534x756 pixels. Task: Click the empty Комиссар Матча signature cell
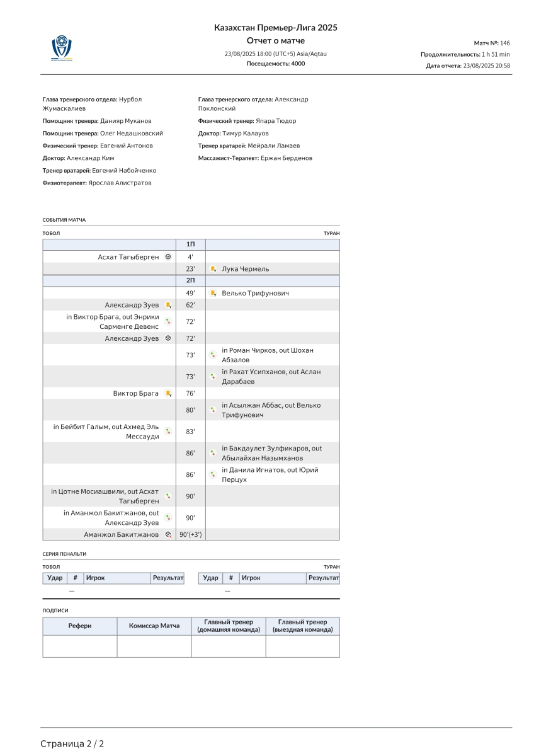point(154,646)
